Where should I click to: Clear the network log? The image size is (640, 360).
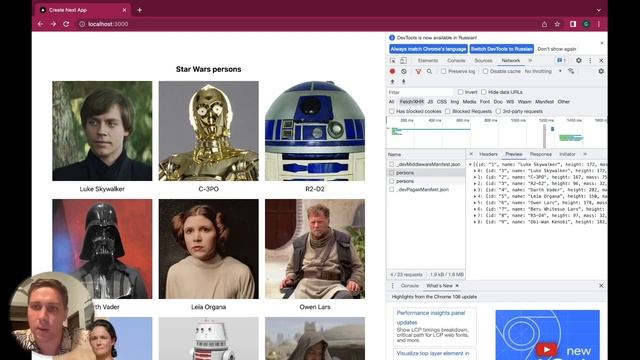click(x=404, y=71)
